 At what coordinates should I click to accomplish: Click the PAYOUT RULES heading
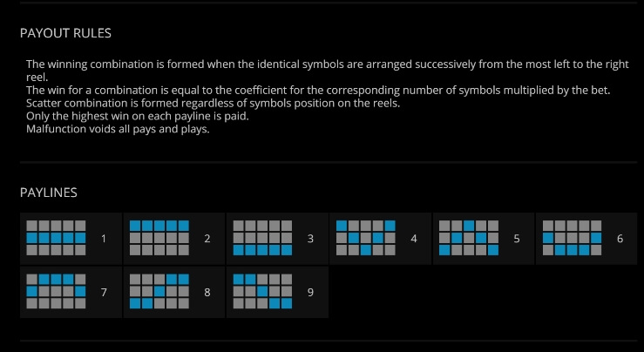[x=65, y=33]
